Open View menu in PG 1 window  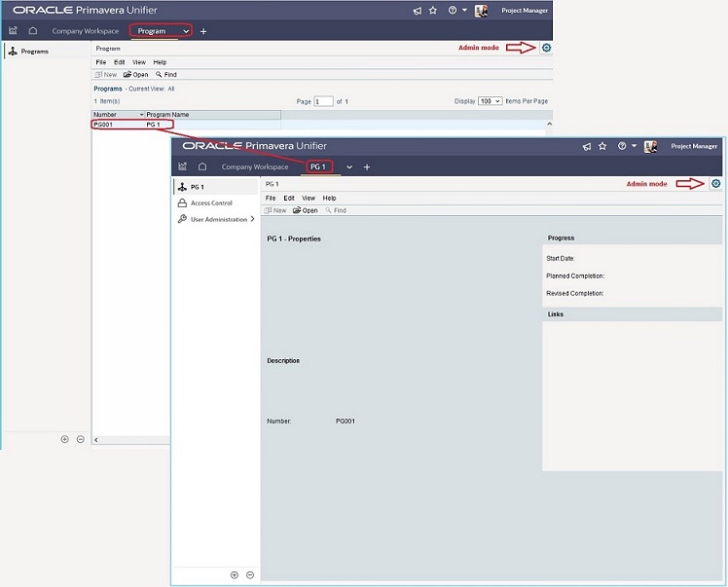[x=309, y=199]
